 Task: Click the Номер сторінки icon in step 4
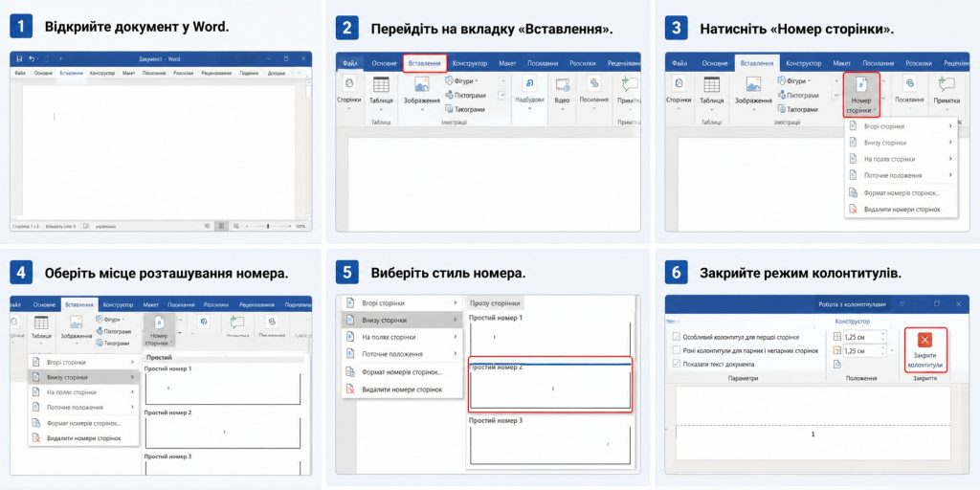click(x=160, y=323)
